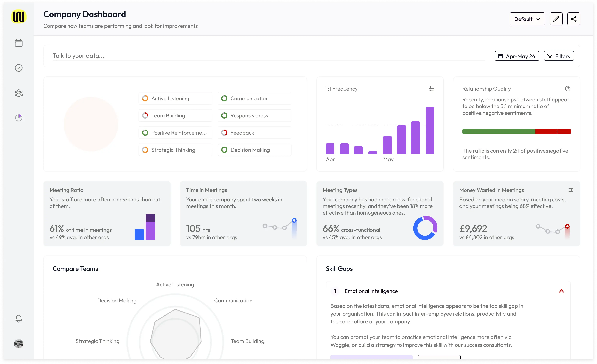Click the Waggle logo in the sidebar
This screenshot has height=364, width=597.
click(x=19, y=16)
